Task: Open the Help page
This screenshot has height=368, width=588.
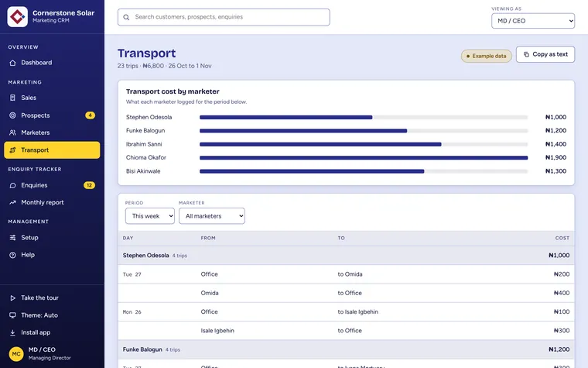Action: point(52,255)
